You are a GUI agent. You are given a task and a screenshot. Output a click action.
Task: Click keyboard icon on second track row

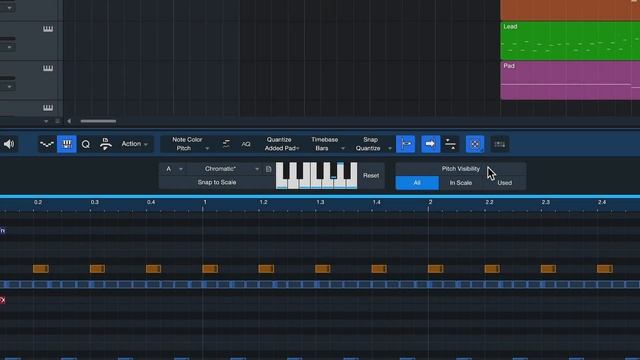pyautogui.click(x=48, y=68)
